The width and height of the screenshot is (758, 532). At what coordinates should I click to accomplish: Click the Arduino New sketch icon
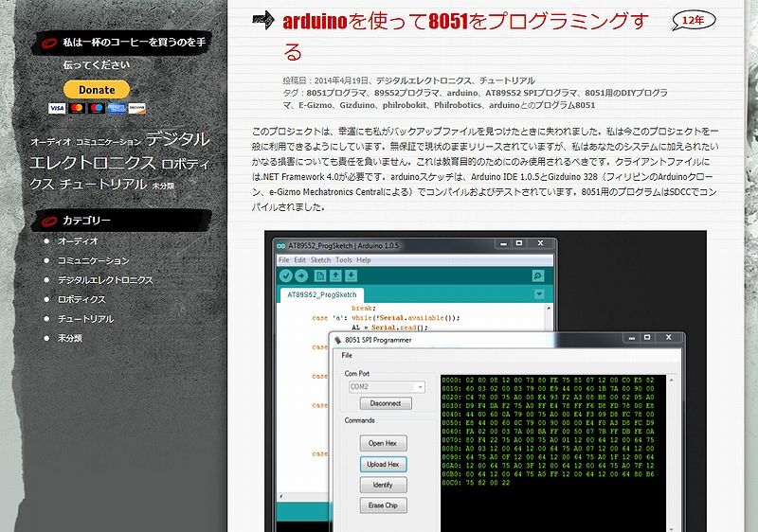click(x=319, y=275)
